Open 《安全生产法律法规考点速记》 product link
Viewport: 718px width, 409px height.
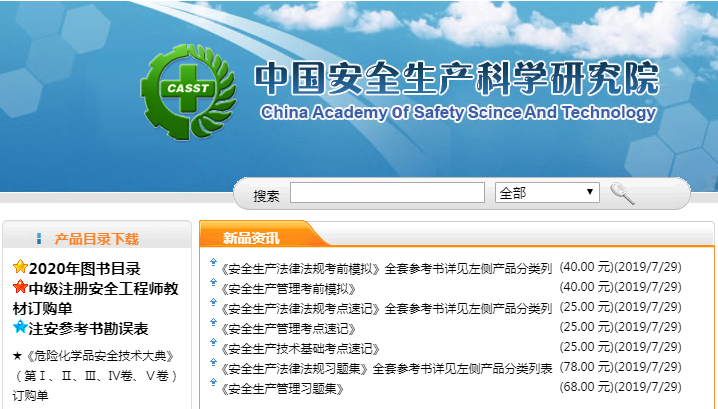(x=386, y=308)
